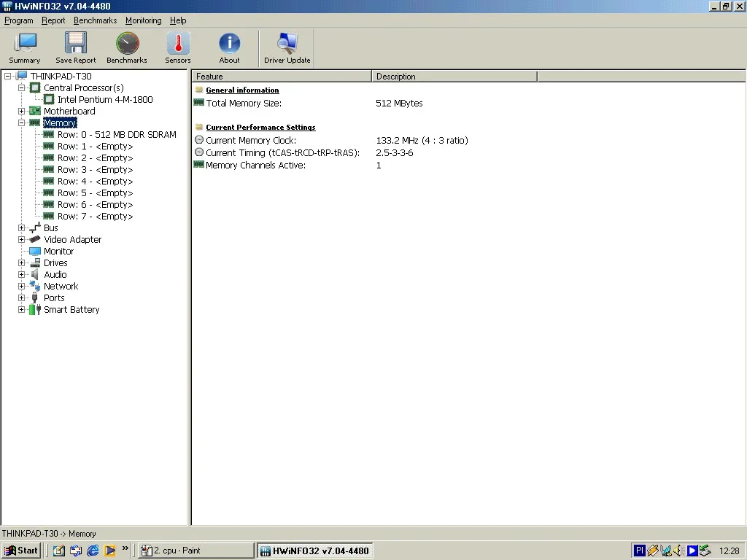Expand quick launch overflow chevron
The height and width of the screenshot is (560, 747).
pyautogui.click(x=125, y=548)
